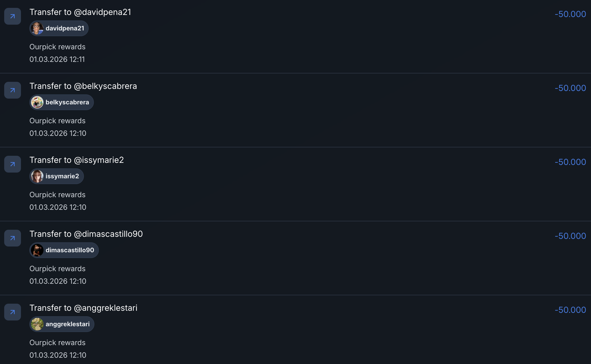Click davidpena21's profile avatar
The height and width of the screenshot is (364, 591).
pyautogui.click(x=37, y=28)
